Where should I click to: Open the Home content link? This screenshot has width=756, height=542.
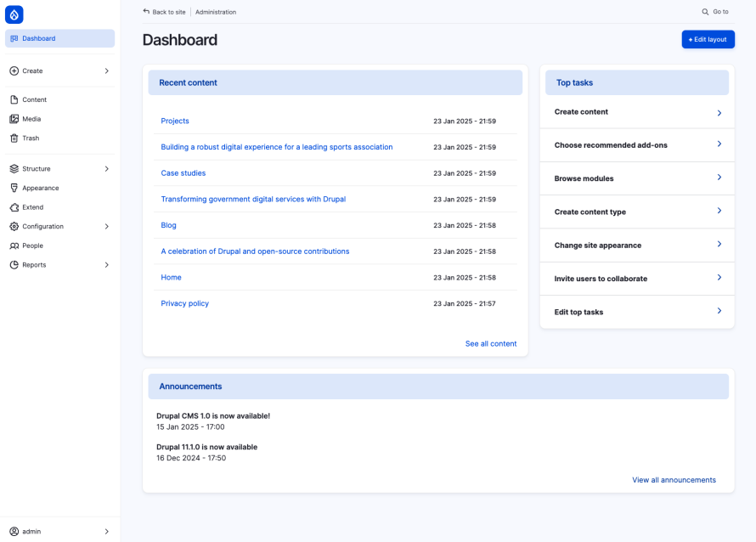click(x=171, y=277)
